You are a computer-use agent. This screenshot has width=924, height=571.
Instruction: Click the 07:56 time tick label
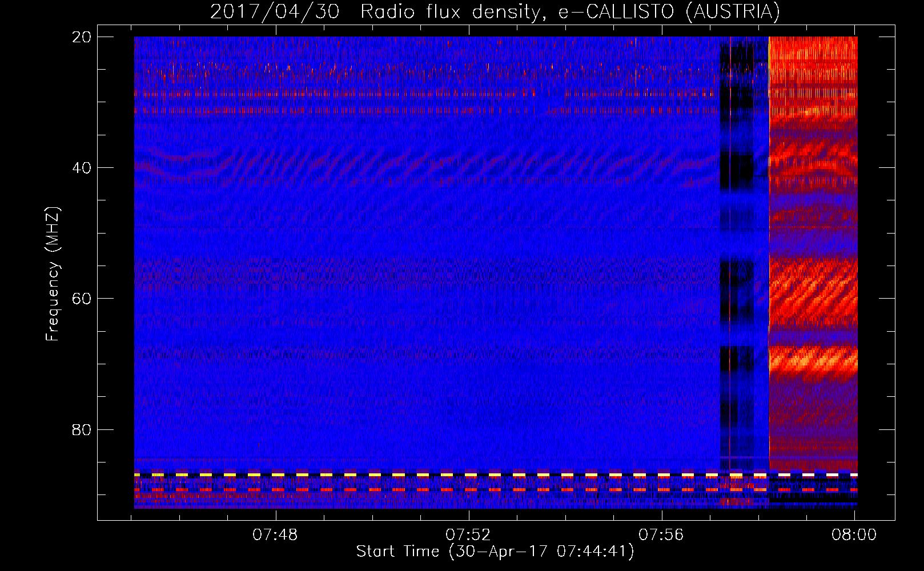(x=661, y=535)
